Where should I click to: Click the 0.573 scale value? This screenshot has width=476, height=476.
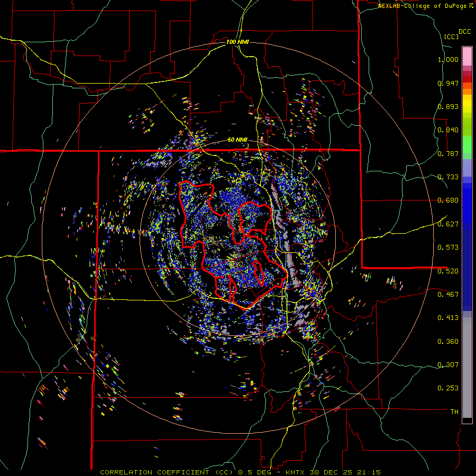click(x=448, y=248)
